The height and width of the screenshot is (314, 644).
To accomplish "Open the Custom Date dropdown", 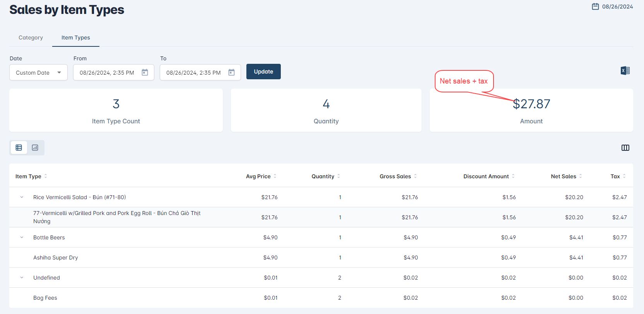I will [38, 73].
